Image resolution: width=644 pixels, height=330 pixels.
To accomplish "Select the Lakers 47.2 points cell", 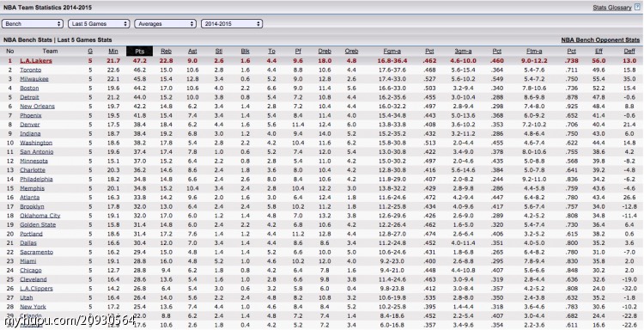I will (x=140, y=61).
